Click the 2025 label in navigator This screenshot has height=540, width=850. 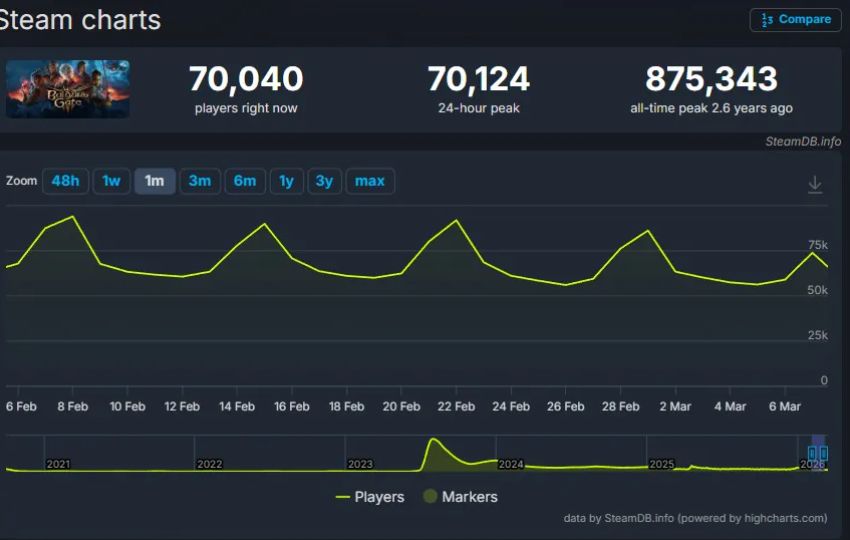pos(661,464)
